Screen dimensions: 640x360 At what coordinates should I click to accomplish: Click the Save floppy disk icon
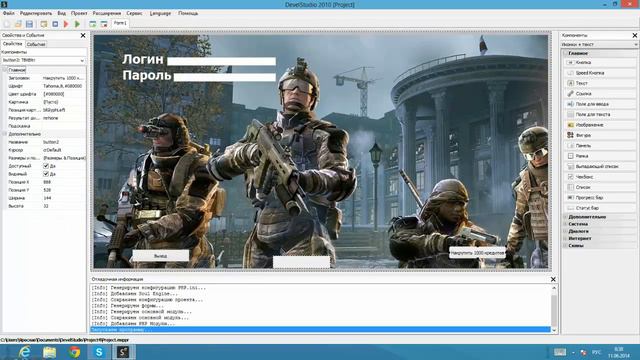point(29,24)
